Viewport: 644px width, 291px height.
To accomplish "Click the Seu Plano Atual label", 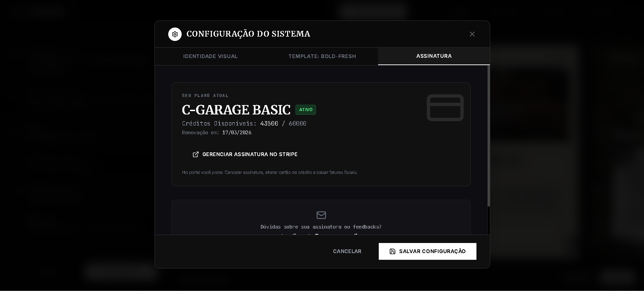I will point(205,96).
